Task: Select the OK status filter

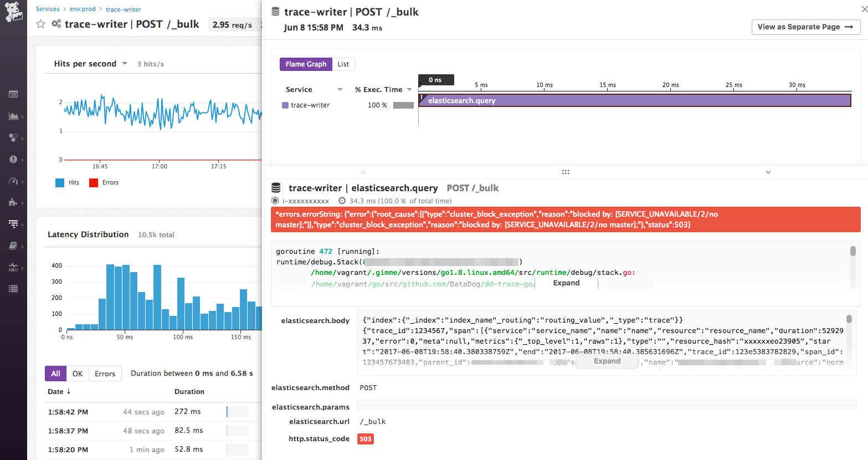Action: click(x=78, y=373)
